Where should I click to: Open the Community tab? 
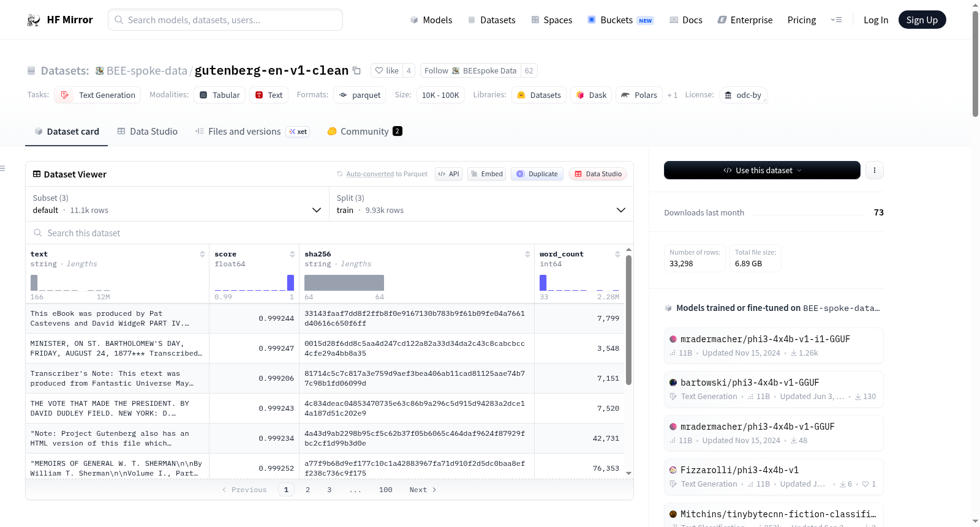365,132
